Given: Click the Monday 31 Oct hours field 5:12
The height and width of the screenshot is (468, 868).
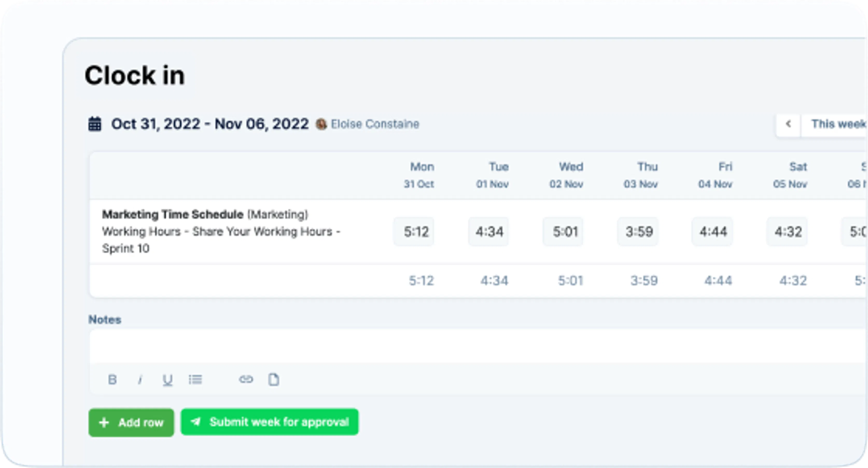Looking at the screenshot, I should pyautogui.click(x=416, y=231).
